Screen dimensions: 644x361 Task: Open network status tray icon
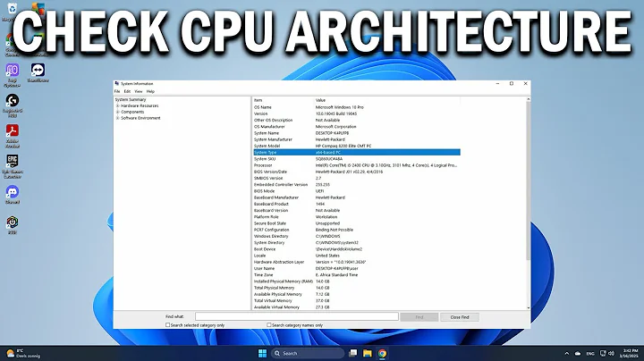pyautogui.click(x=603, y=353)
